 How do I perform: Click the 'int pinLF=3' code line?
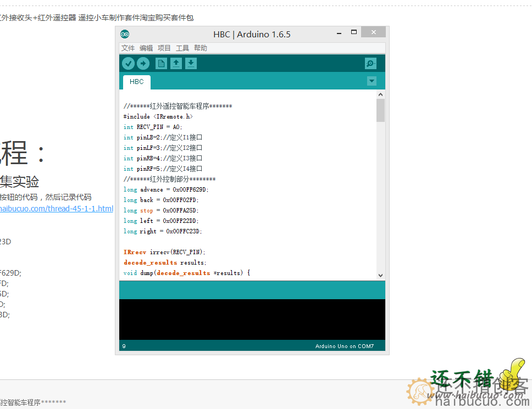[163, 148]
